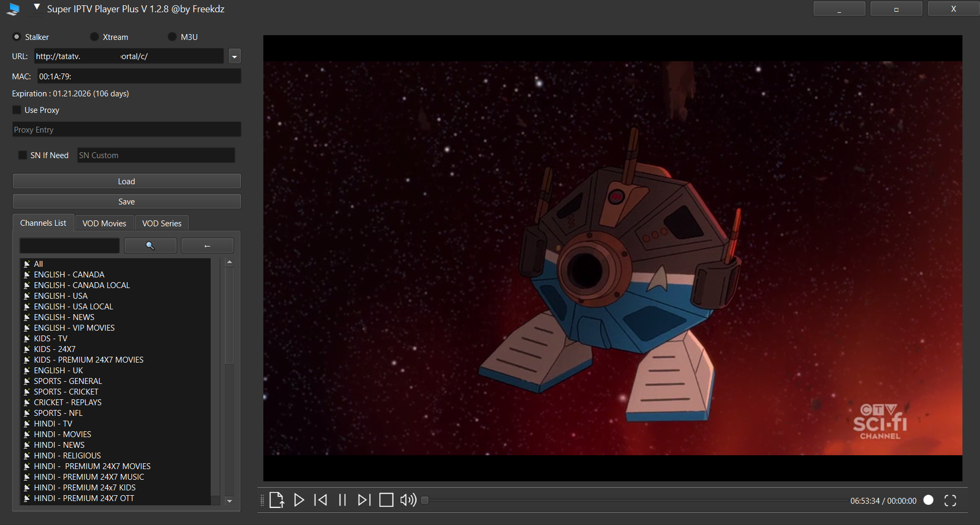Skip to previous channel
This screenshot has width=980, height=525.
pyautogui.click(x=321, y=500)
